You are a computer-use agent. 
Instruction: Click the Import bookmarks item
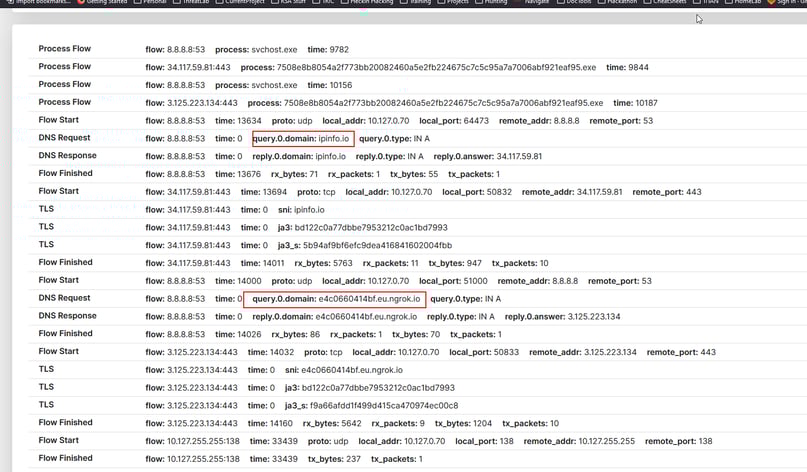pos(40,3)
